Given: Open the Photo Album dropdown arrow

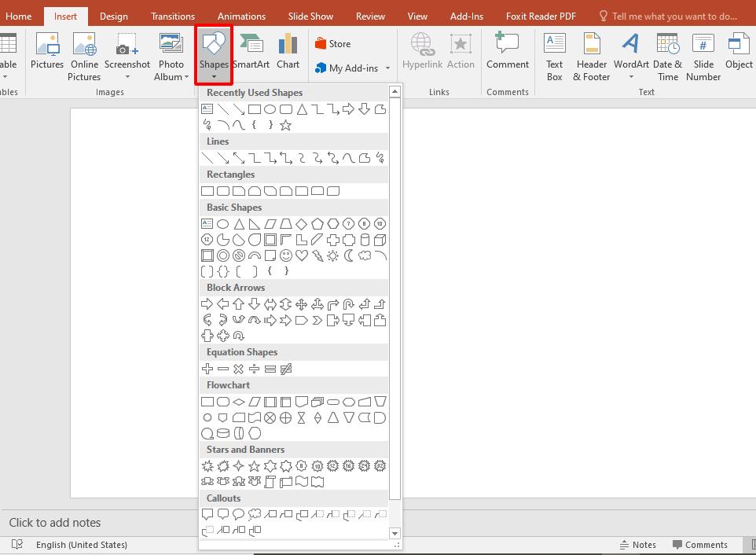Looking at the screenshot, I should point(189,77).
